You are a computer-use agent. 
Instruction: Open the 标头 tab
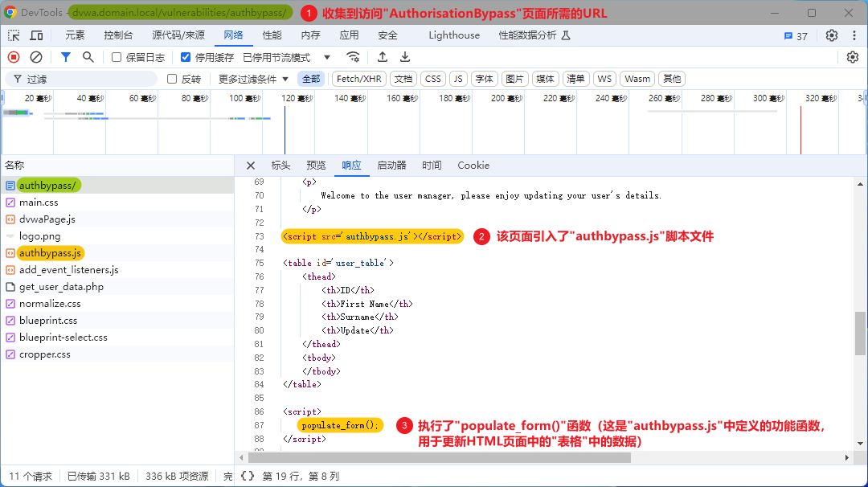pyautogui.click(x=280, y=166)
